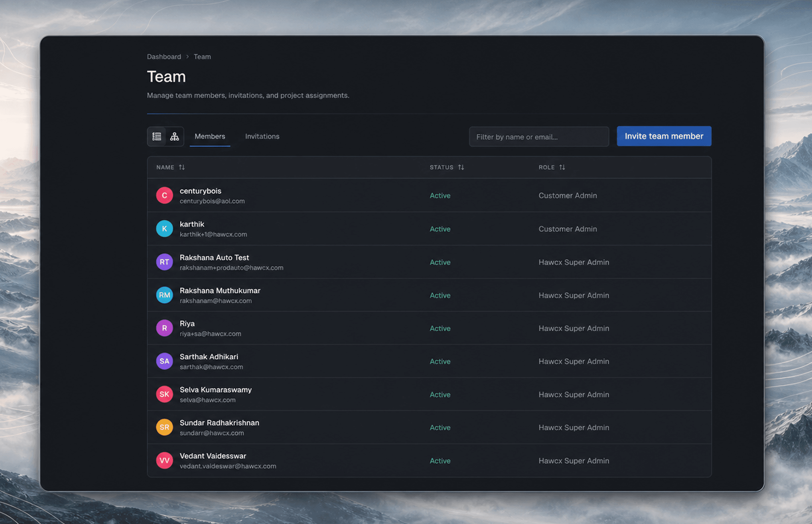Image resolution: width=812 pixels, height=524 pixels.
Task: Select Selva Kumaraswamy name
Action: point(216,390)
